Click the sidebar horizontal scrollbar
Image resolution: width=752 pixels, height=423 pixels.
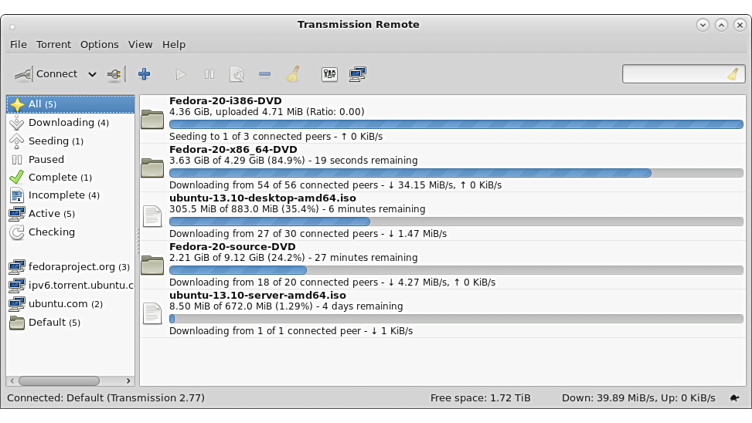pyautogui.click(x=59, y=381)
